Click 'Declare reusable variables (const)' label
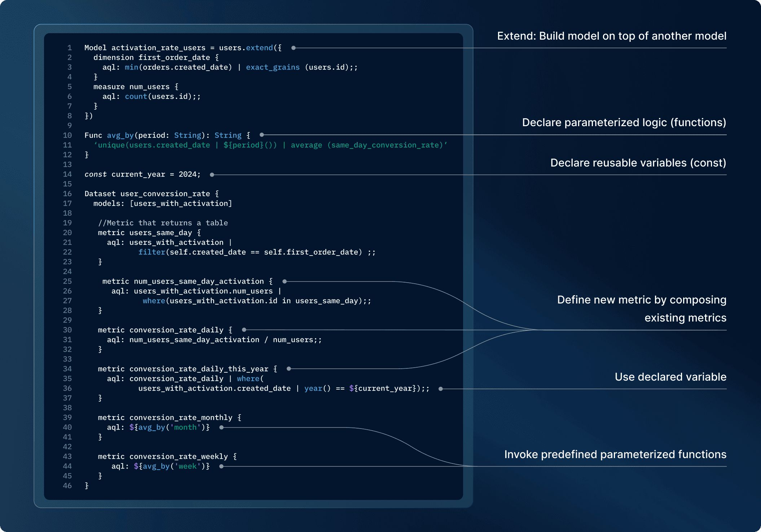The width and height of the screenshot is (761, 532). pos(638,163)
